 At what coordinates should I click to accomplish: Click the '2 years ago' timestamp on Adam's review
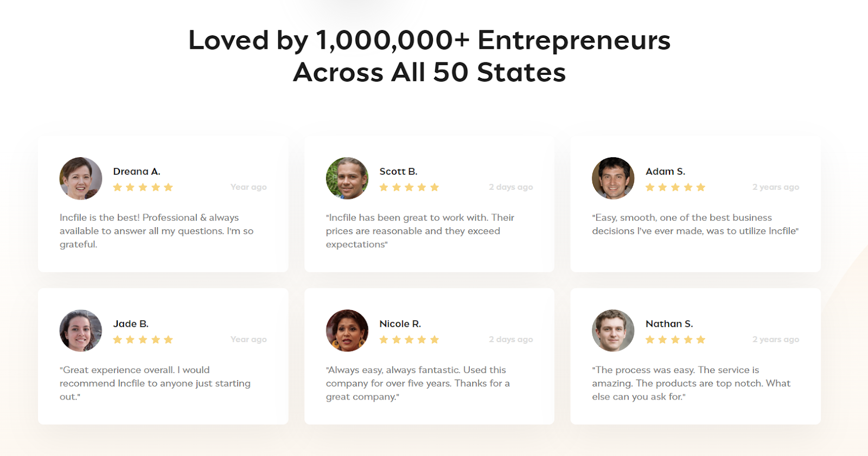tap(775, 187)
